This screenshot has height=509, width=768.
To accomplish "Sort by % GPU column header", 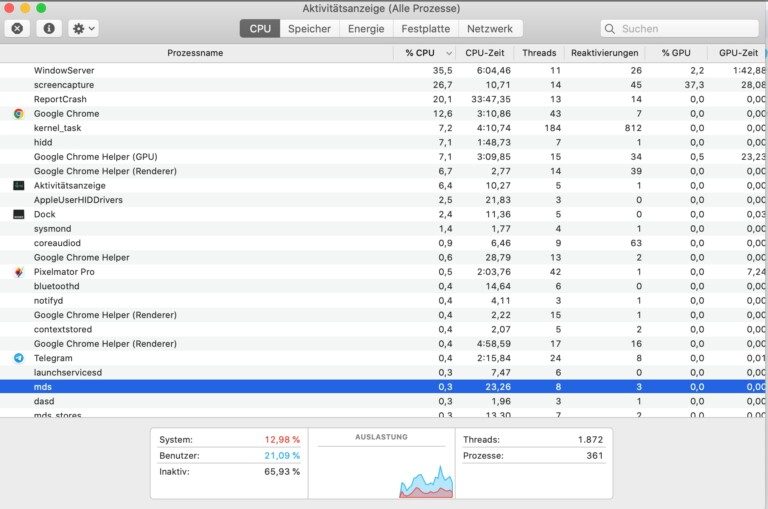I will point(676,53).
